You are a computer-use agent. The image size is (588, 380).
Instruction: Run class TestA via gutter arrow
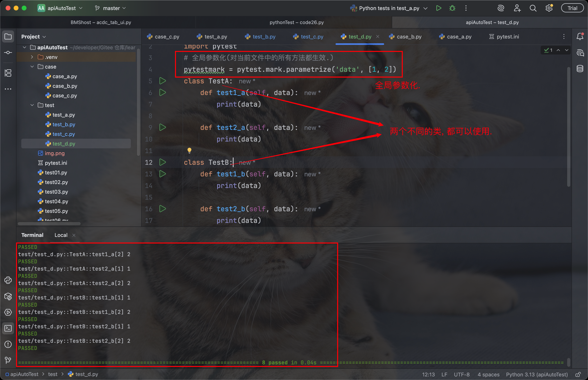point(162,81)
